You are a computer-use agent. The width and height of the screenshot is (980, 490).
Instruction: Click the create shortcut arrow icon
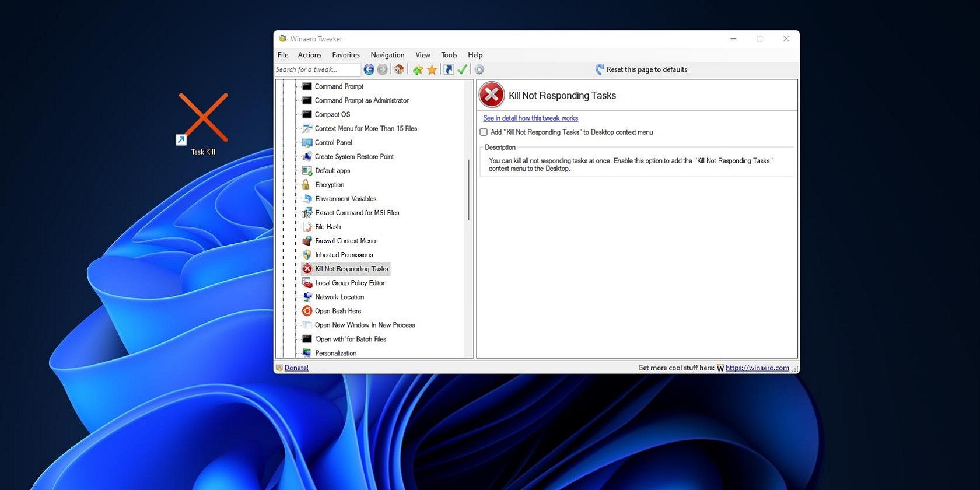click(449, 69)
